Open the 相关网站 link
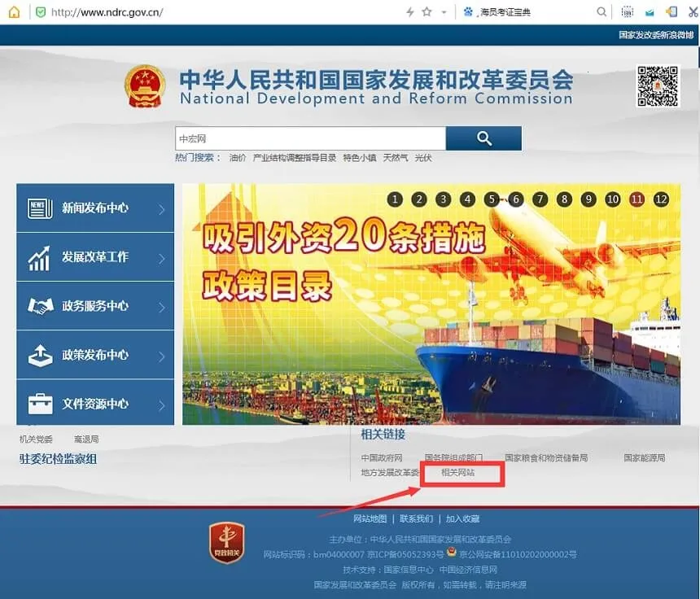Image resolution: width=700 pixels, height=599 pixels. 457,472
